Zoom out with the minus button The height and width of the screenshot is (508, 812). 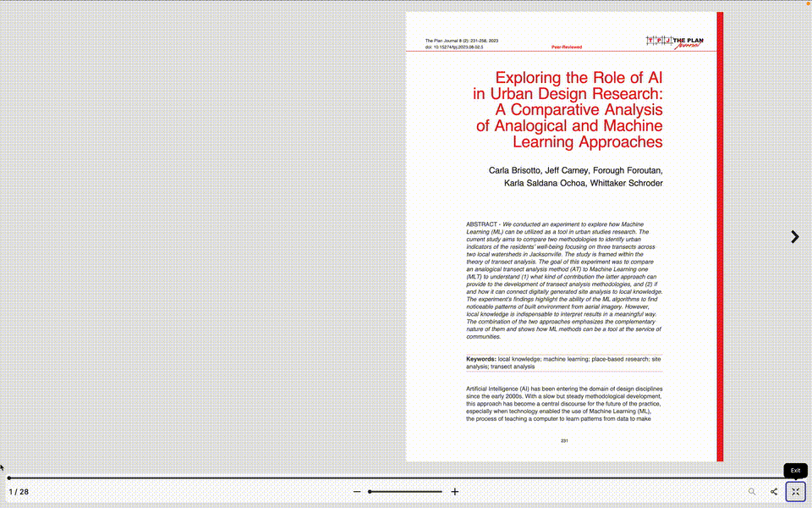tap(357, 491)
